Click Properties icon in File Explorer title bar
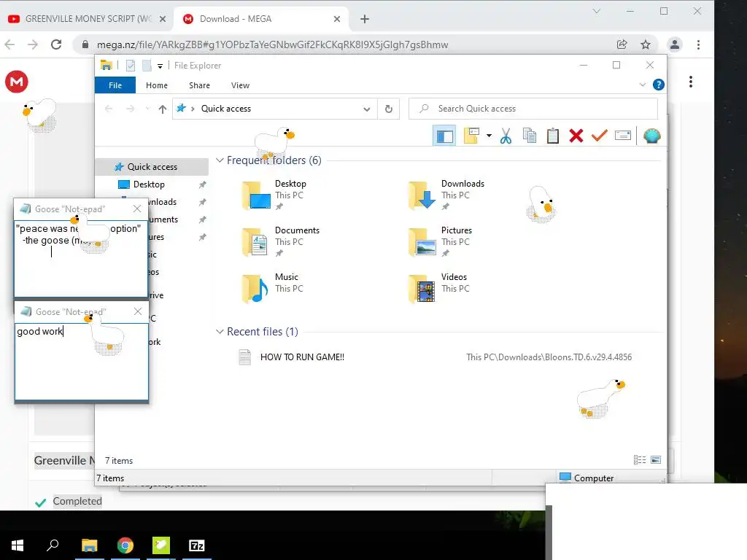The height and width of the screenshot is (560, 747). pos(131,66)
